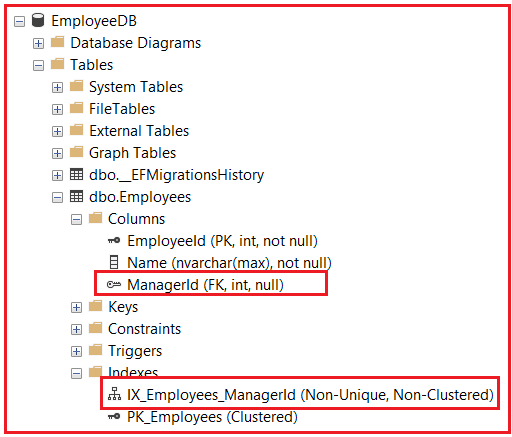Expand the Triggers folder
Screen dimensions: 512x437
click(x=76, y=352)
